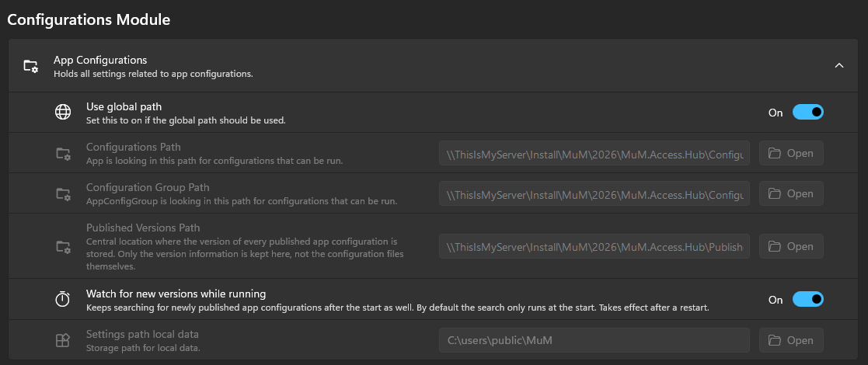Image resolution: width=868 pixels, height=365 pixels.
Task: Click the Configurations Module heading
Action: [89, 20]
